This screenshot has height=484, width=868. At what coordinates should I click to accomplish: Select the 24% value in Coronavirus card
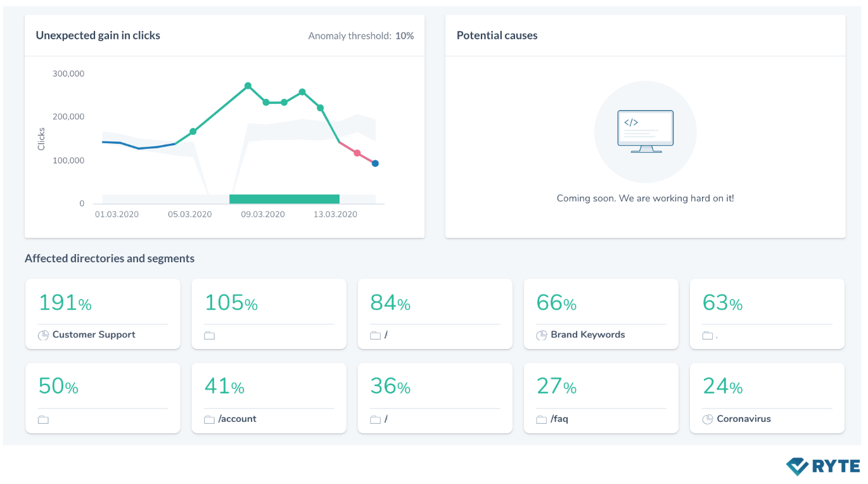coord(722,386)
